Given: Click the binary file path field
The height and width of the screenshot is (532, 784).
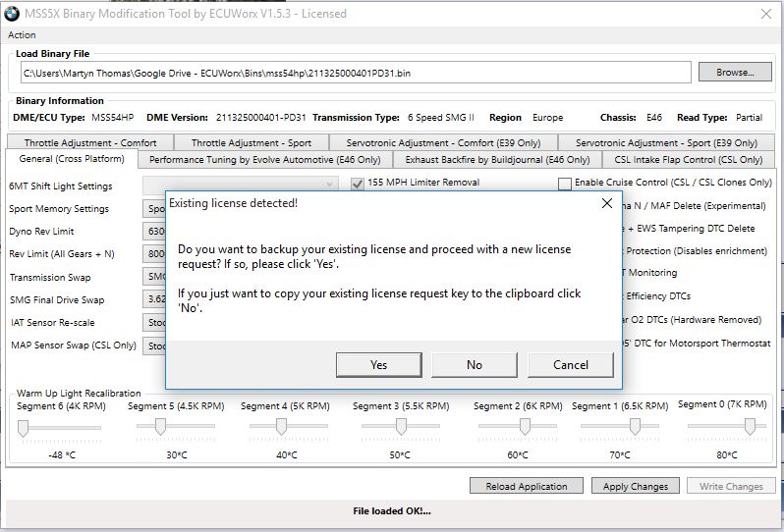Looking at the screenshot, I should coord(356,73).
